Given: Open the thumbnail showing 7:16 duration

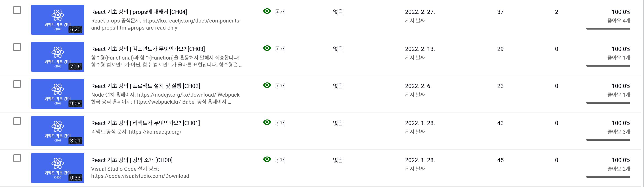Looking at the screenshot, I should point(57,57).
